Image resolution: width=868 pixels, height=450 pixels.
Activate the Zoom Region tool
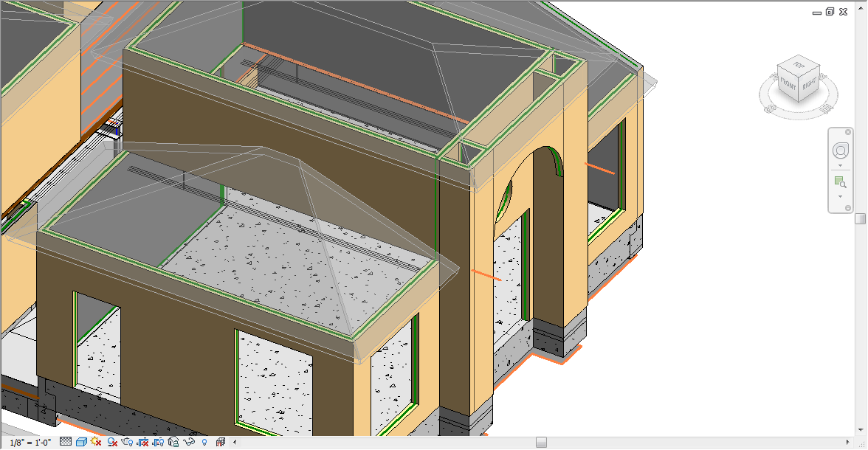coord(840,181)
